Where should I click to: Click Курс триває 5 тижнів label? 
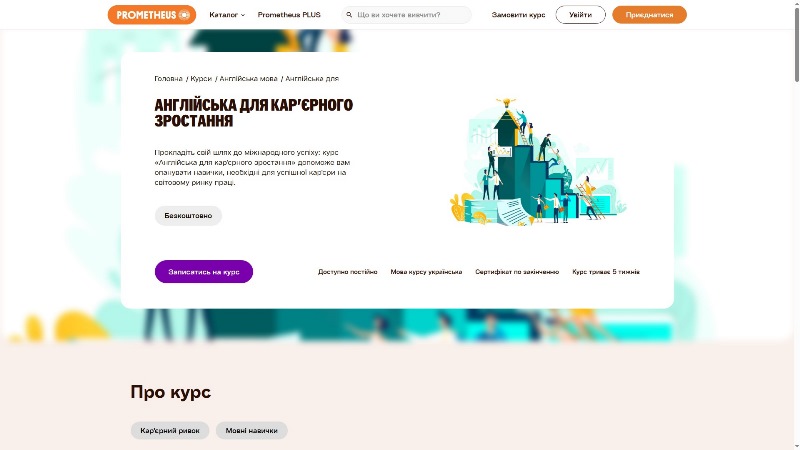click(x=606, y=272)
